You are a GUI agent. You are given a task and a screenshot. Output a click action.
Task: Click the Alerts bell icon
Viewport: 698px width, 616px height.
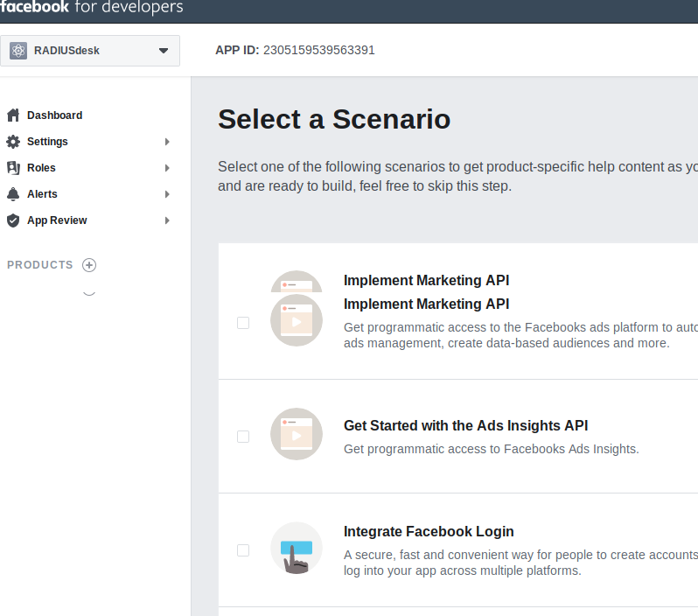(x=12, y=194)
